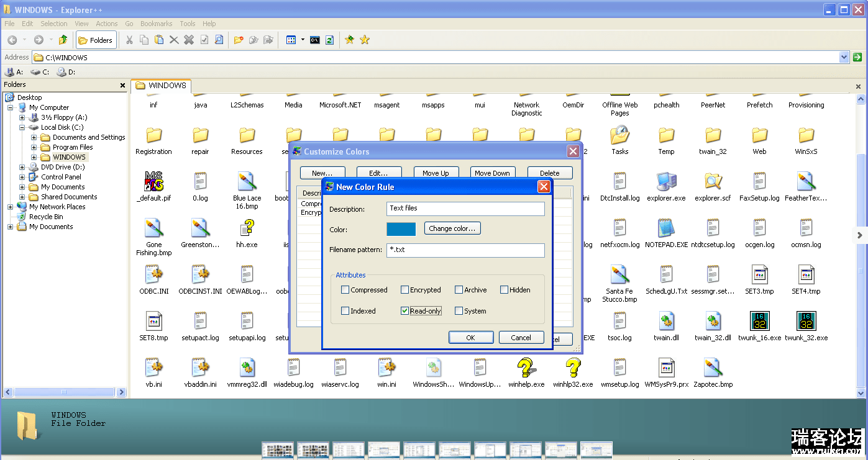
Task: Click New... in Customize Colors window
Action: [322, 173]
